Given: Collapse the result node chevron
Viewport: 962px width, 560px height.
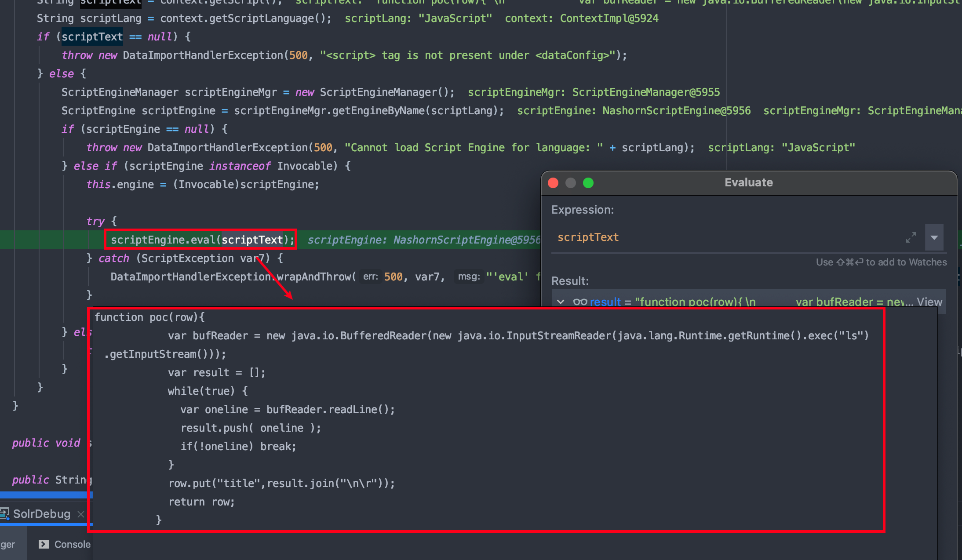Looking at the screenshot, I should point(561,302).
